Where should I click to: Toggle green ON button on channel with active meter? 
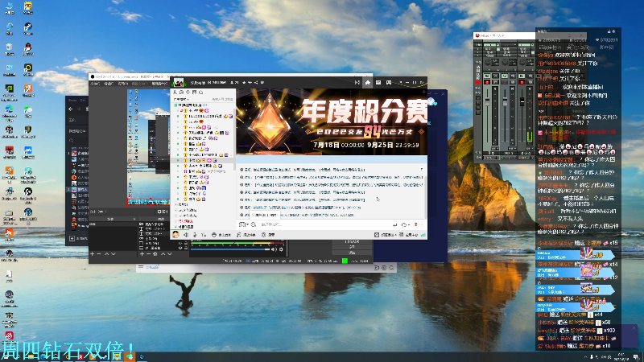pyautogui.click(x=522, y=76)
